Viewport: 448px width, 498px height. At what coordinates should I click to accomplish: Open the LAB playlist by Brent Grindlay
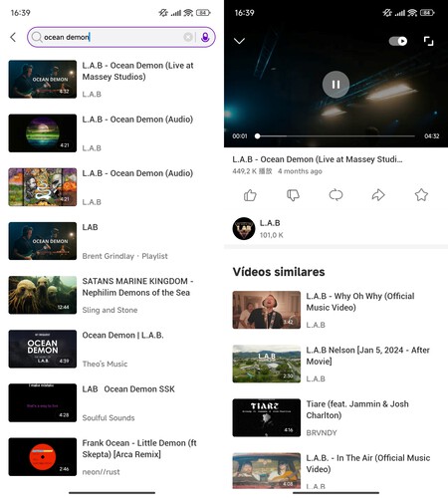[x=112, y=241]
